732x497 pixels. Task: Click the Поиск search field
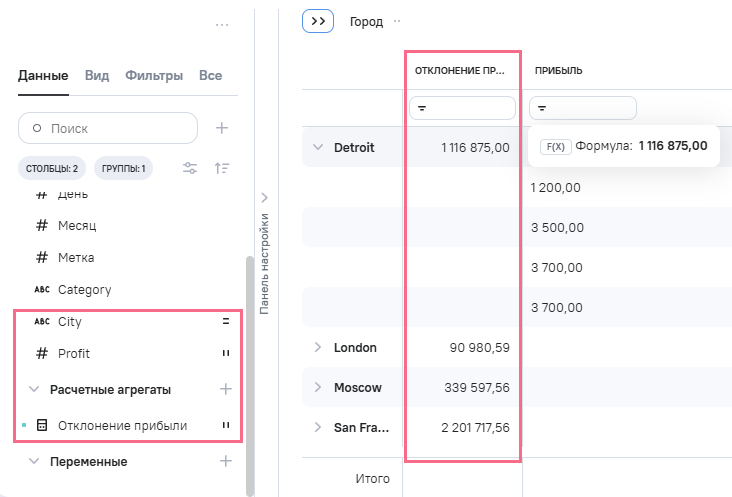coord(108,128)
